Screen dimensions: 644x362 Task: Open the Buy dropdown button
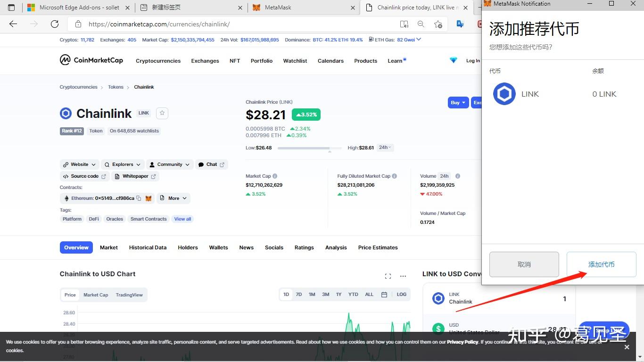point(458,102)
